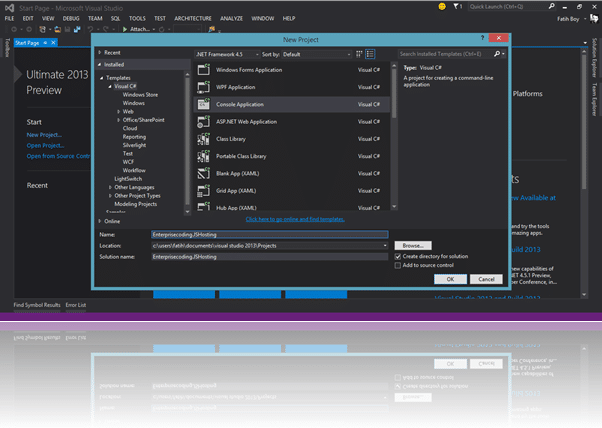Screen dimensions: 602x428
Task: Collapse the Visual C# tree node
Action: click(110, 86)
